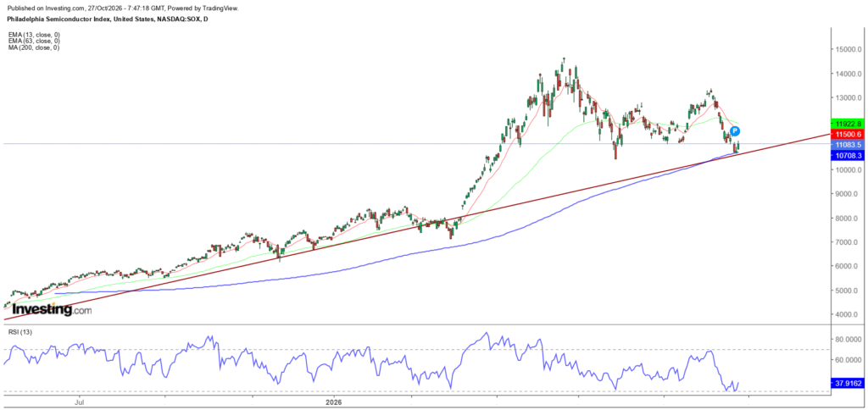
Task: Select the EMA (13, close, 0) indicator label
Action: (34, 34)
